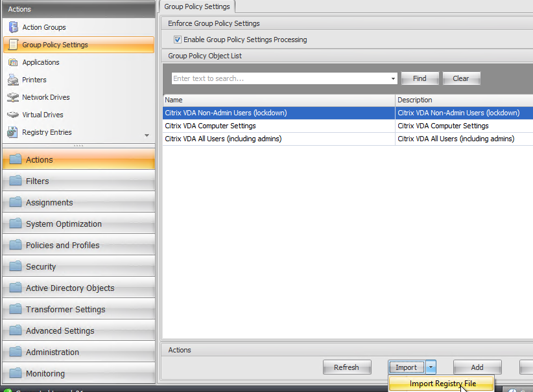
Task: Open Printers in the Actions list
Action: [x=79, y=80]
